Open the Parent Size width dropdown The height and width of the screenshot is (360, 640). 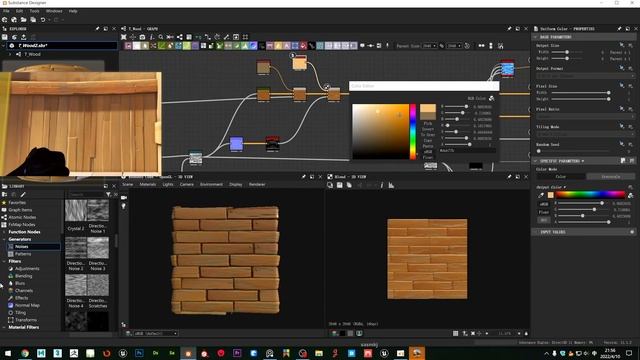coord(429,46)
